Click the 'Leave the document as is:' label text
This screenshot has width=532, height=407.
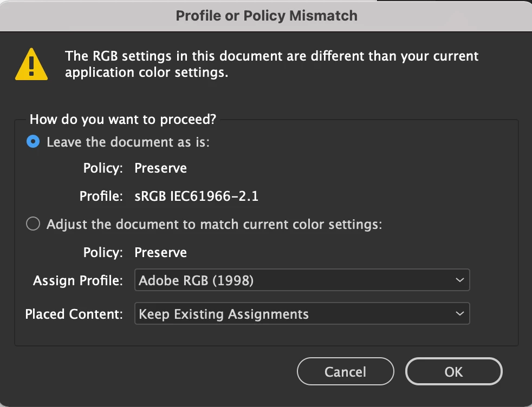[128, 142]
